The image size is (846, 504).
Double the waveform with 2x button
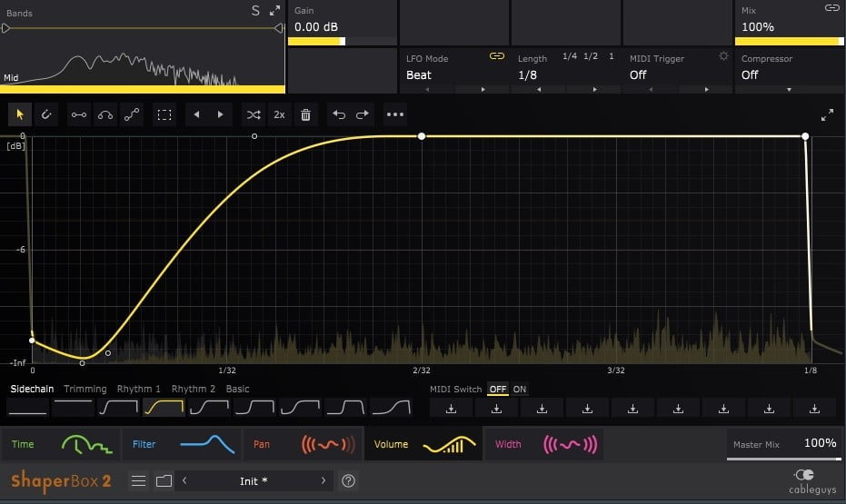tap(279, 114)
